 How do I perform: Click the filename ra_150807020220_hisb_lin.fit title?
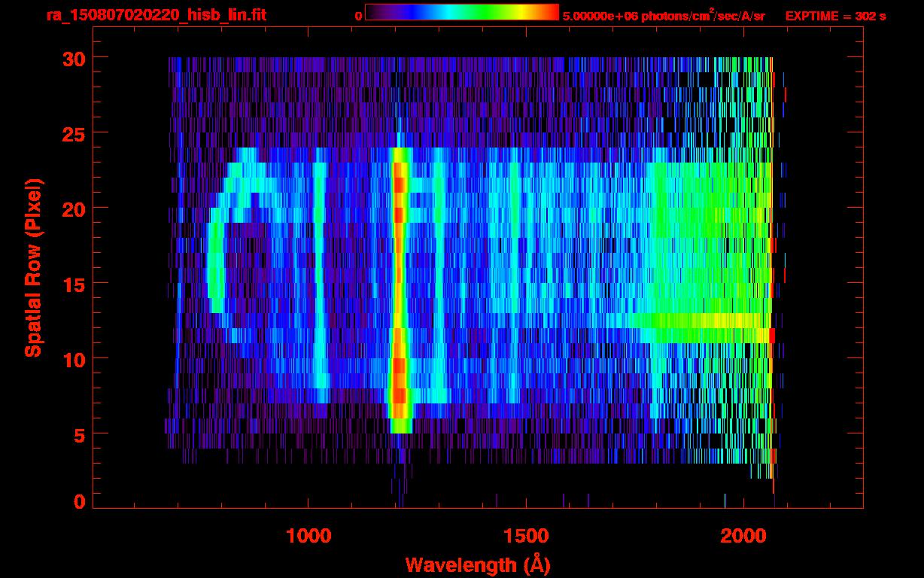point(156,15)
